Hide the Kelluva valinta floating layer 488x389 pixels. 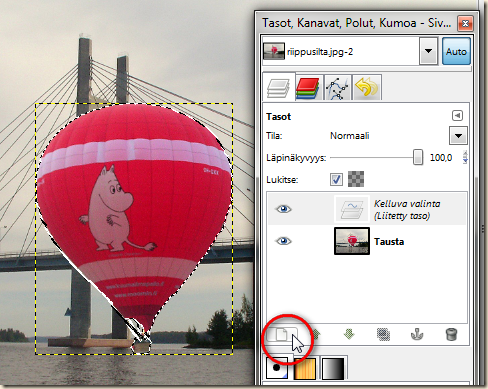tap(283, 209)
